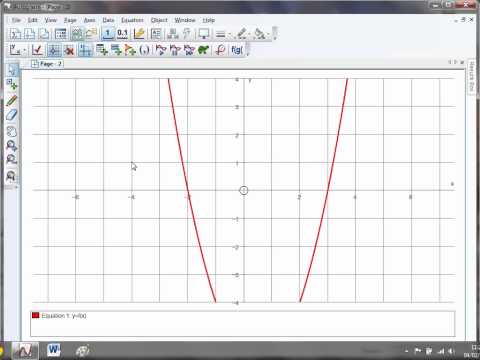Toggle the highlighted green grid toolbar icon
This screenshot has width=480, height=360.
77,34
